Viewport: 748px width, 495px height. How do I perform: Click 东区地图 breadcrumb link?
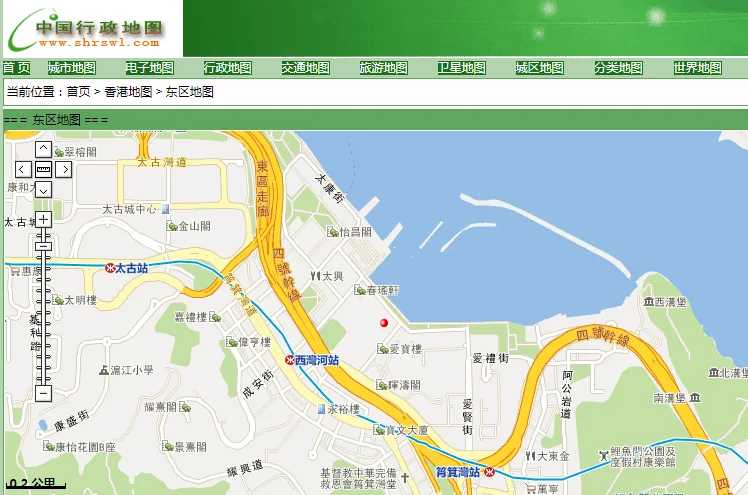pos(189,92)
